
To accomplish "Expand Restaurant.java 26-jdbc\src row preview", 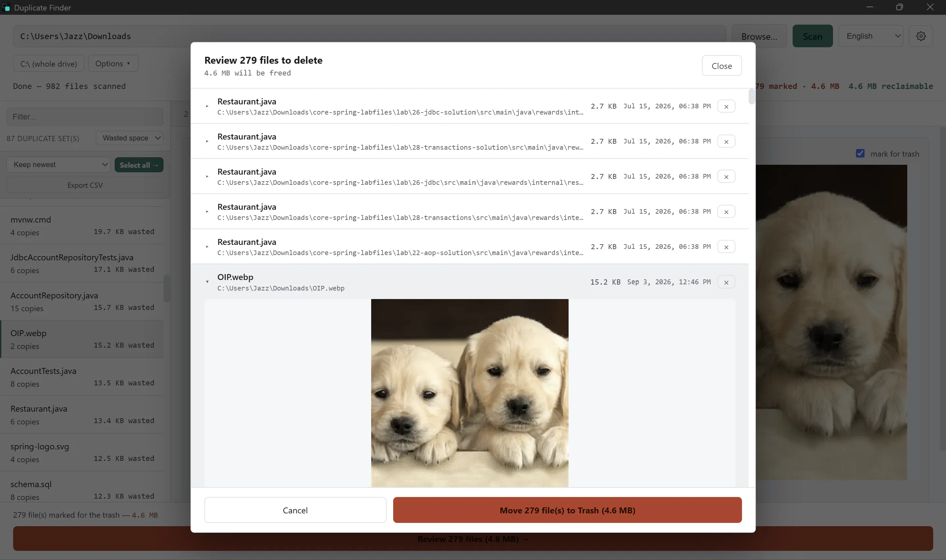I will [x=207, y=177].
